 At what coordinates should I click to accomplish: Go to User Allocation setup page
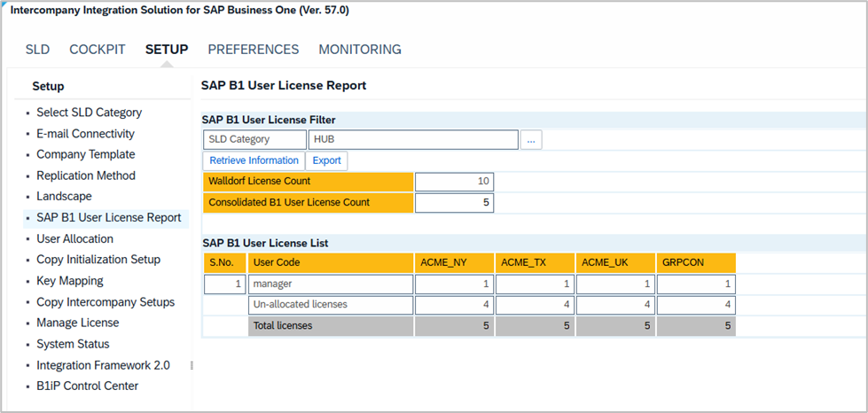pos(74,238)
